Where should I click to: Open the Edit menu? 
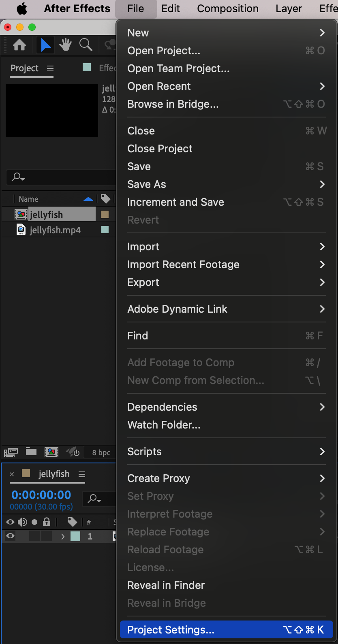[x=171, y=9]
